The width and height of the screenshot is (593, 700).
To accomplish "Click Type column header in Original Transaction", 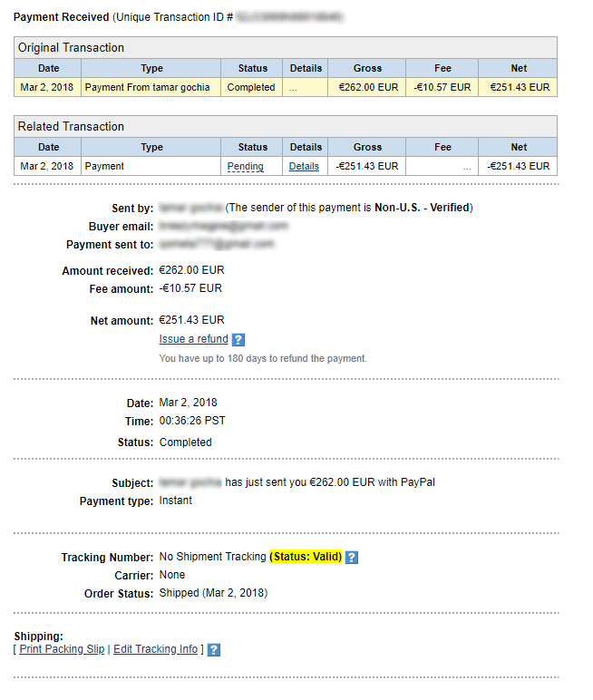I will [151, 68].
